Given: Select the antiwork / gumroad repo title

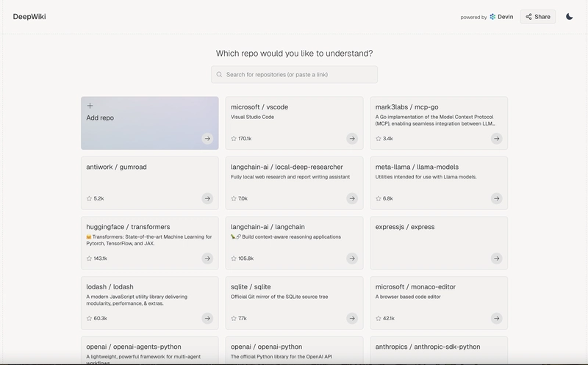Looking at the screenshot, I should click(x=116, y=167).
